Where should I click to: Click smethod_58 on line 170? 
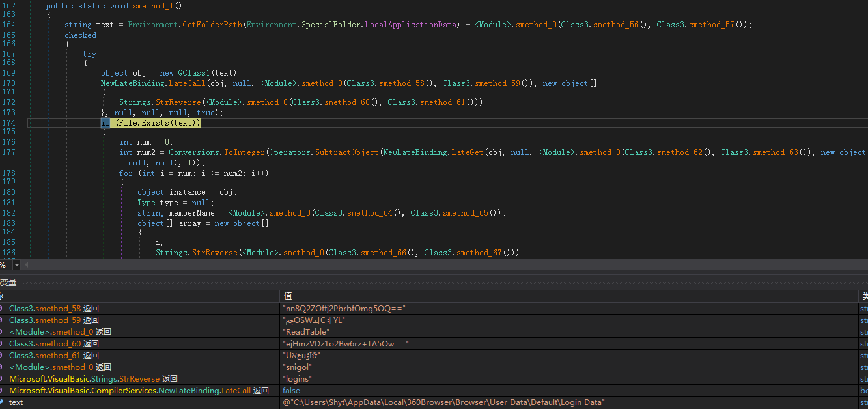point(401,83)
